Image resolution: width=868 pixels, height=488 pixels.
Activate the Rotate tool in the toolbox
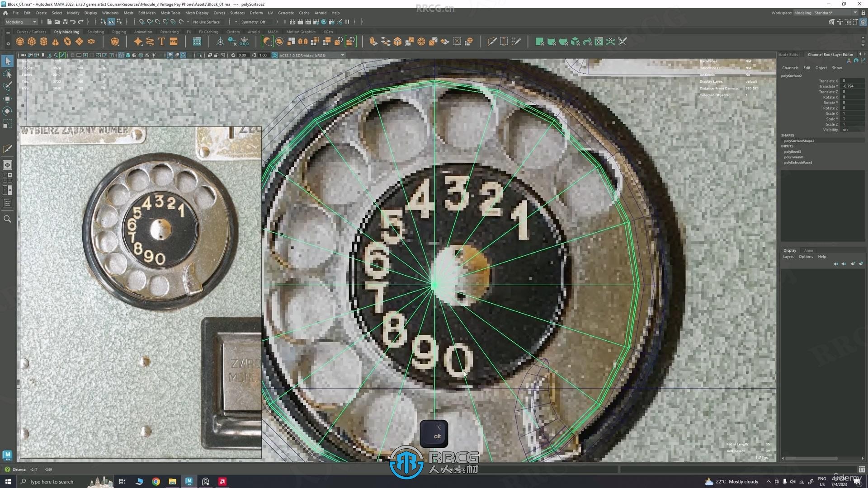(8, 111)
